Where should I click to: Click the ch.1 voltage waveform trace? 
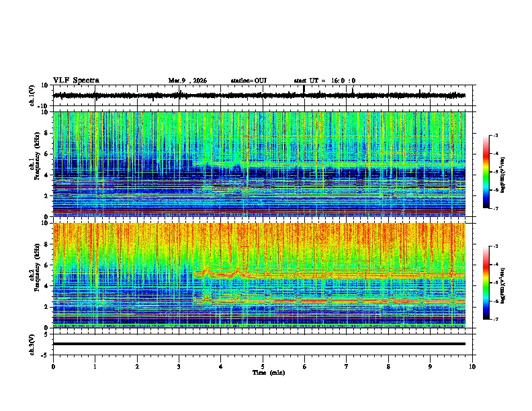click(259, 95)
